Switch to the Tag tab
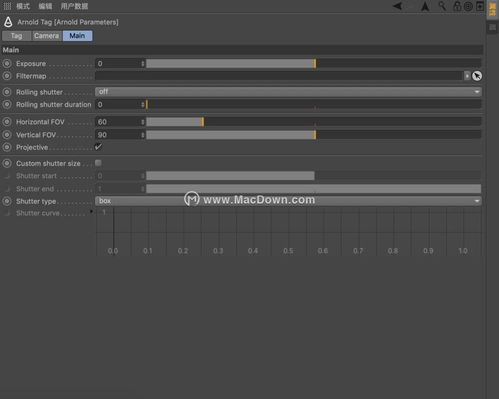 pos(16,36)
